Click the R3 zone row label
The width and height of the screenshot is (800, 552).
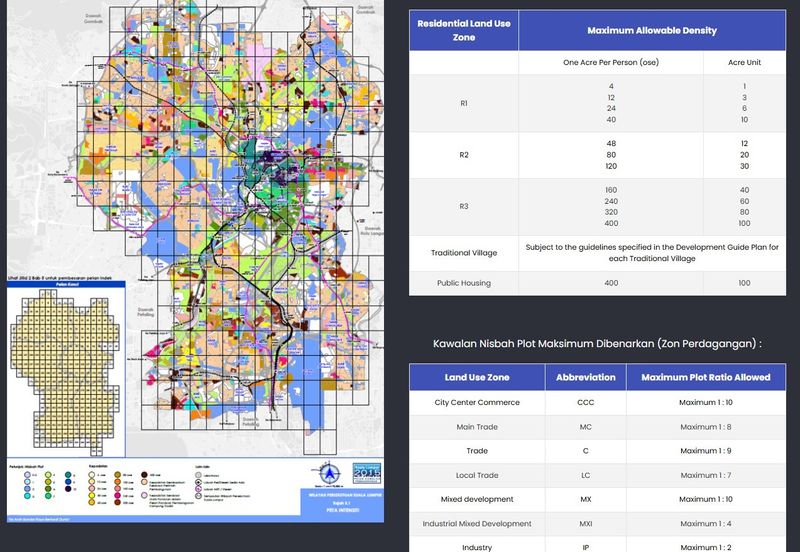[463, 207]
